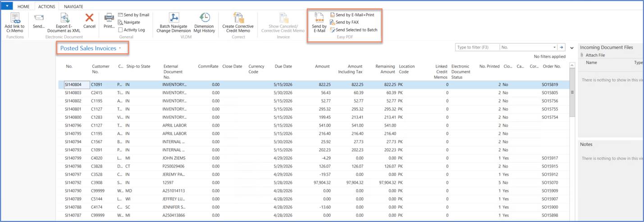Viewport: 644px width, 222px height.
Task: Select invoice row SI140804
Action: coord(315,85)
